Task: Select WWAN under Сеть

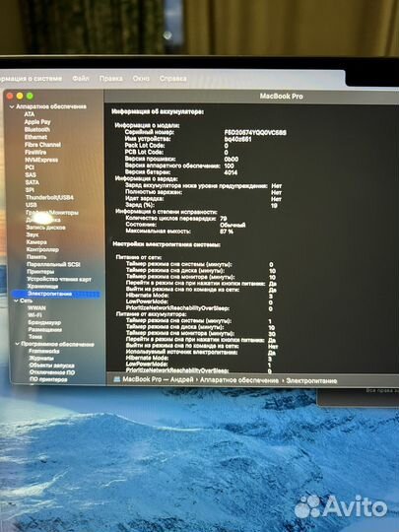Action: tap(36, 308)
